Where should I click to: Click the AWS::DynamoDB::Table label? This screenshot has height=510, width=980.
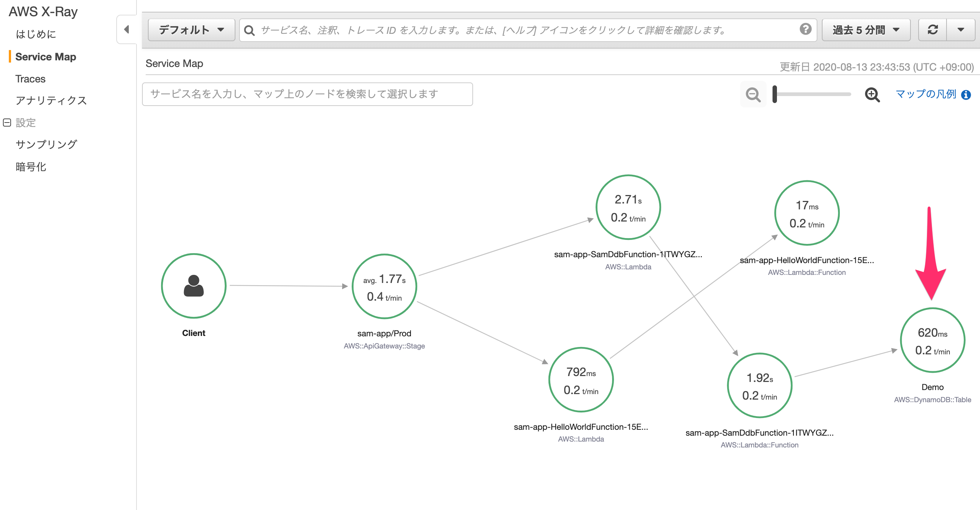point(933,400)
